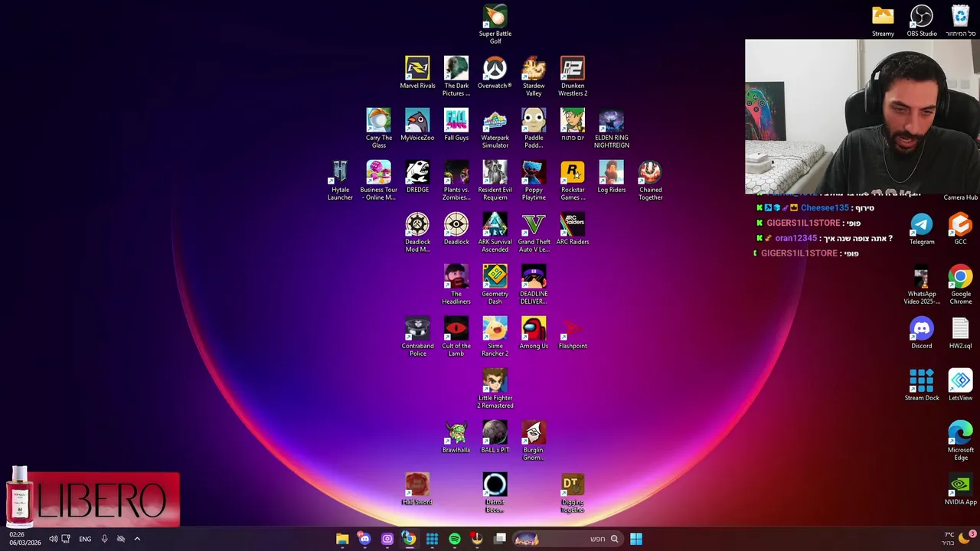The height and width of the screenshot is (551, 980).
Task: Select Carry The Glass shortcut
Action: [x=378, y=128]
